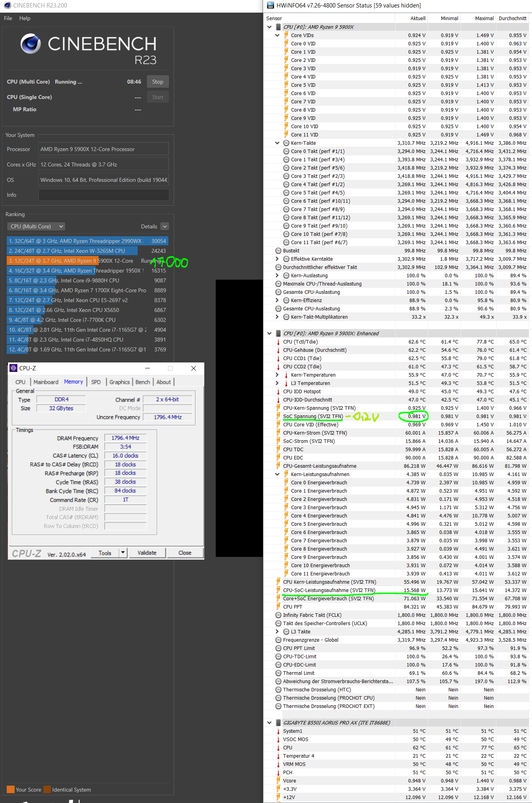Click the brown Identical System legend swatch
Image resolution: width=532 pixels, height=803 pixels.
pyautogui.click(x=47, y=789)
